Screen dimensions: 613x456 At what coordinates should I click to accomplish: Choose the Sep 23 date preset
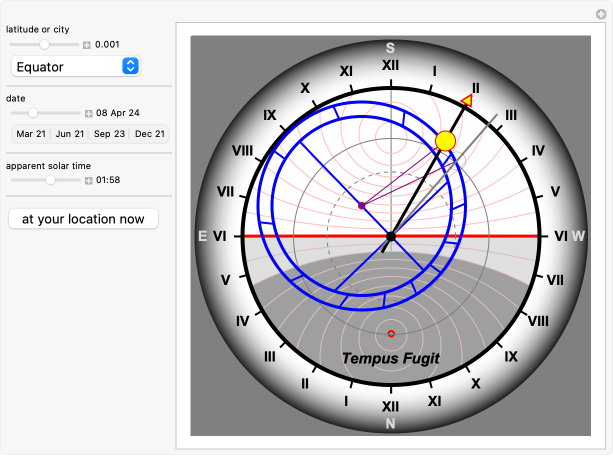[x=109, y=134]
